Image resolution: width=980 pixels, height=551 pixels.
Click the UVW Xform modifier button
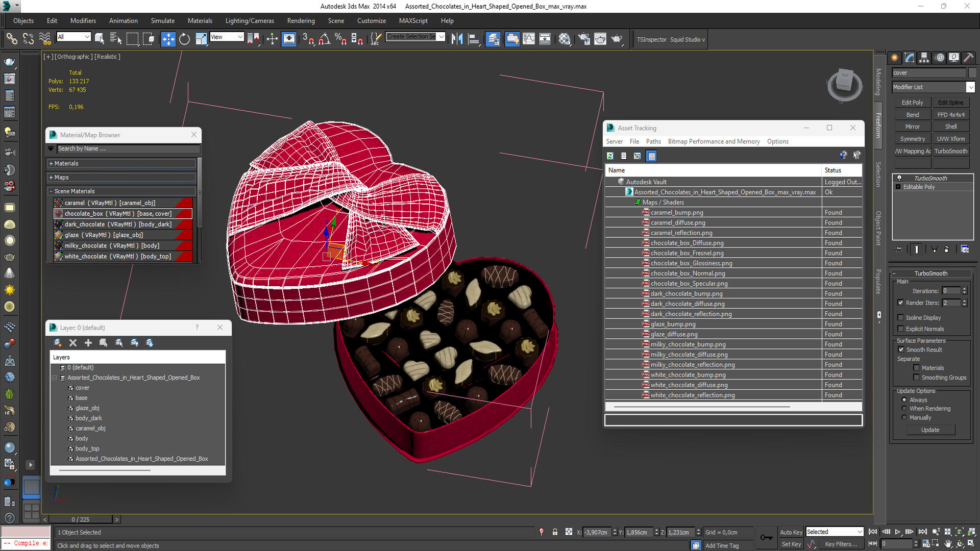[951, 139]
